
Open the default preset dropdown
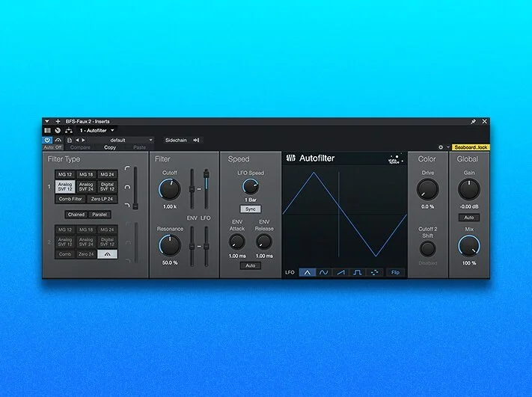(x=120, y=140)
